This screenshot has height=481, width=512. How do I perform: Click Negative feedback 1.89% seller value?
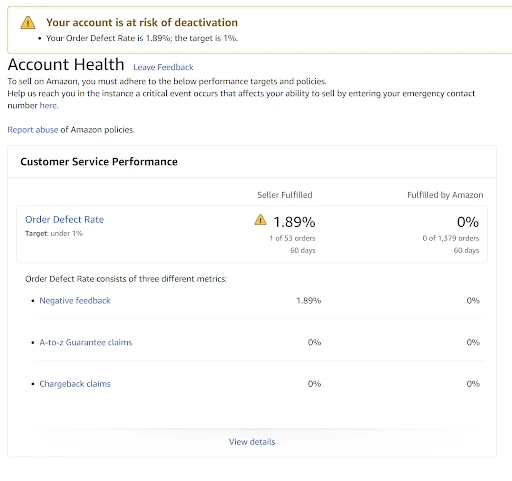tap(309, 300)
